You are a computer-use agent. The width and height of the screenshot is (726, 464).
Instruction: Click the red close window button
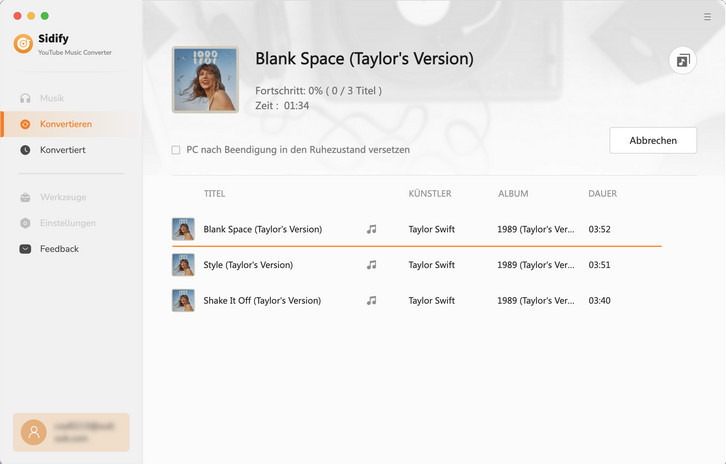pos(18,16)
